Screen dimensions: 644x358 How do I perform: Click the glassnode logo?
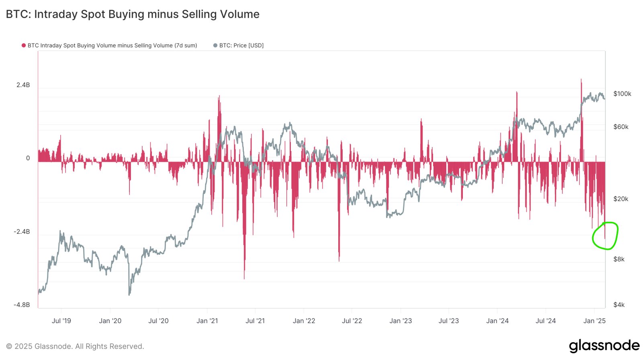tap(604, 346)
